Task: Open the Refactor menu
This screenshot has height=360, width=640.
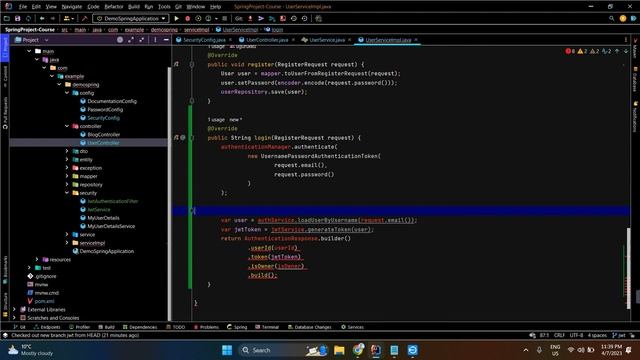Action: (x=114, y=7)
